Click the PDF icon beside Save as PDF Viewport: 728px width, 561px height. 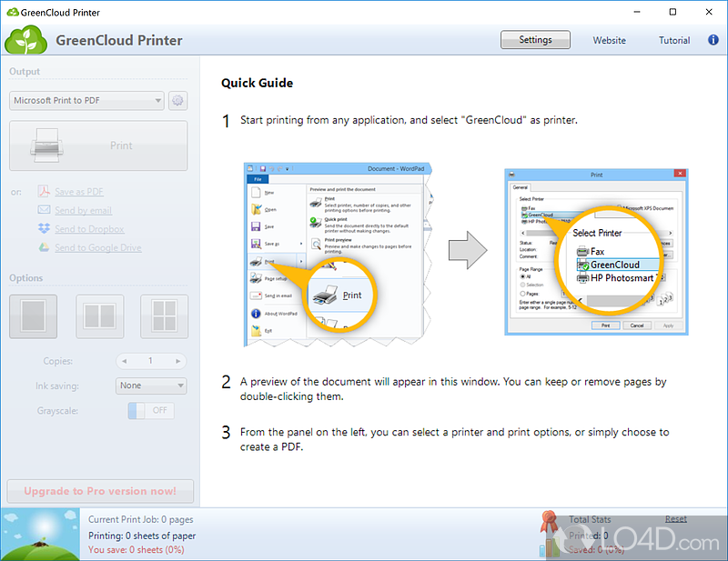click(44, 191)
